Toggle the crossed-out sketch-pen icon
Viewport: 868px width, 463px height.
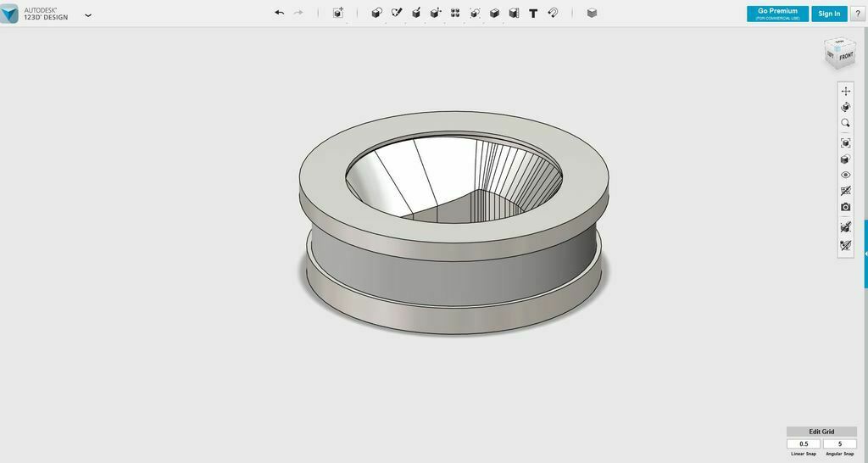tap(845, 245)
